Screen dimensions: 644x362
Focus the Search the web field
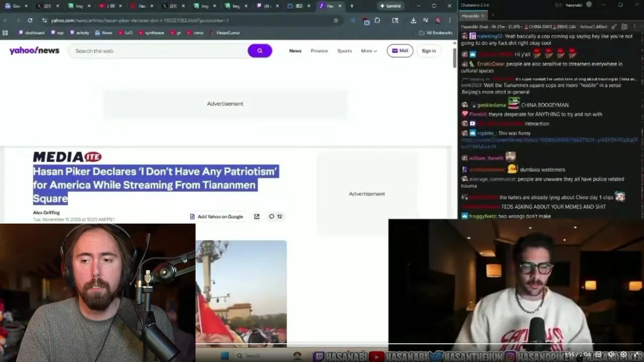(158, 51)
